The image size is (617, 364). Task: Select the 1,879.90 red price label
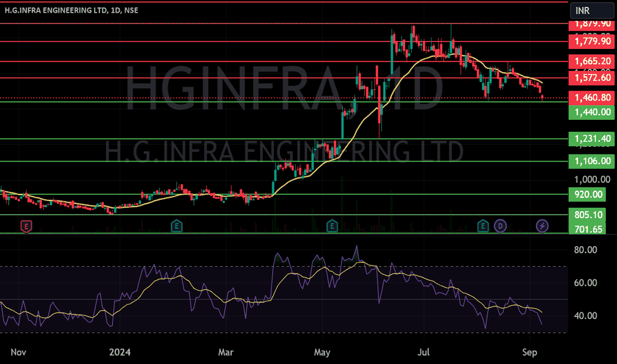click(x=592, y=24)
